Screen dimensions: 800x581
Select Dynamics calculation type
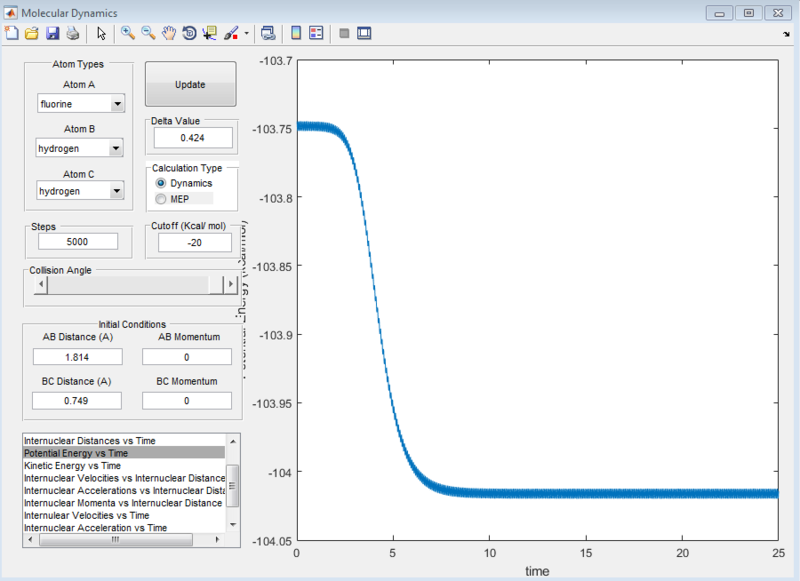161,184
